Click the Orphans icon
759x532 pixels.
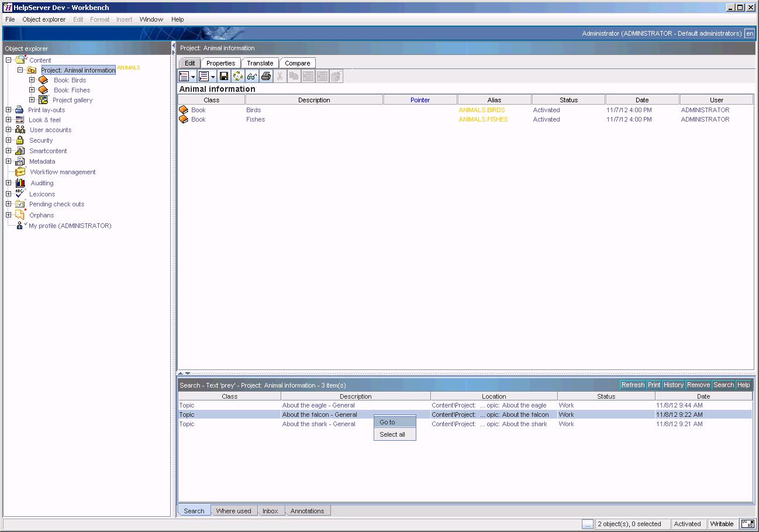[20, 215]
